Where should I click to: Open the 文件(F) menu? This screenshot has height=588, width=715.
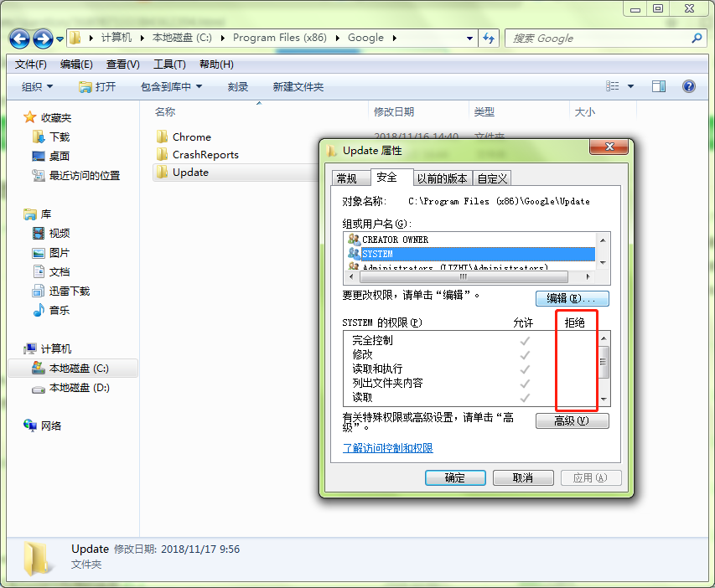click(30, 64)
